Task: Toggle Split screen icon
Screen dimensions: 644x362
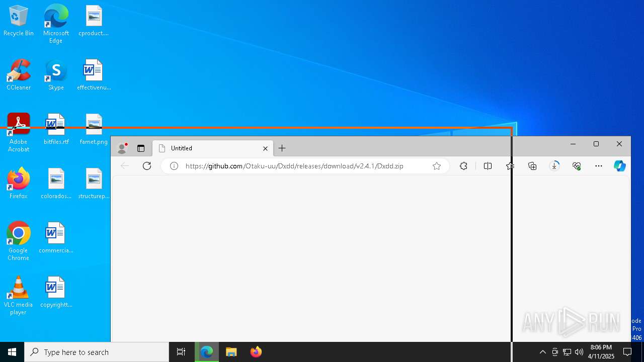Action: (488, 166)
